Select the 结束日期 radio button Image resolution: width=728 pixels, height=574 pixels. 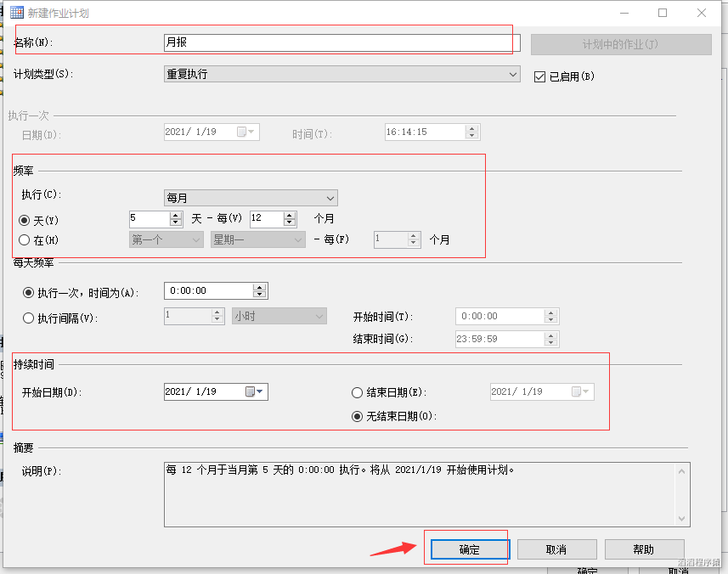[357, 392]
